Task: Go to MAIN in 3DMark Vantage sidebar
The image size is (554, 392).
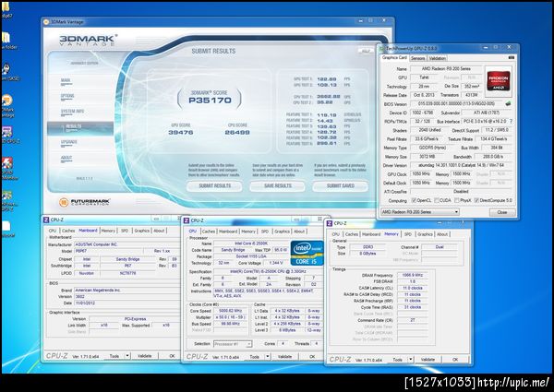Action: click(x=66, y=81)
